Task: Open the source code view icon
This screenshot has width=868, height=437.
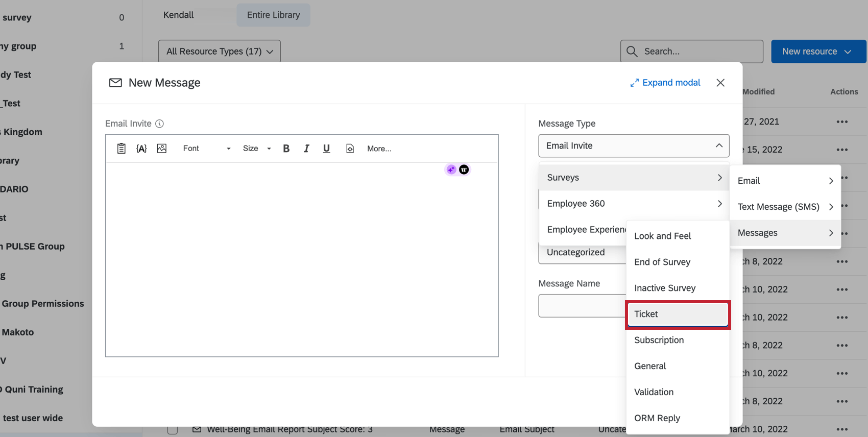Action: click(x=350, y=149)
